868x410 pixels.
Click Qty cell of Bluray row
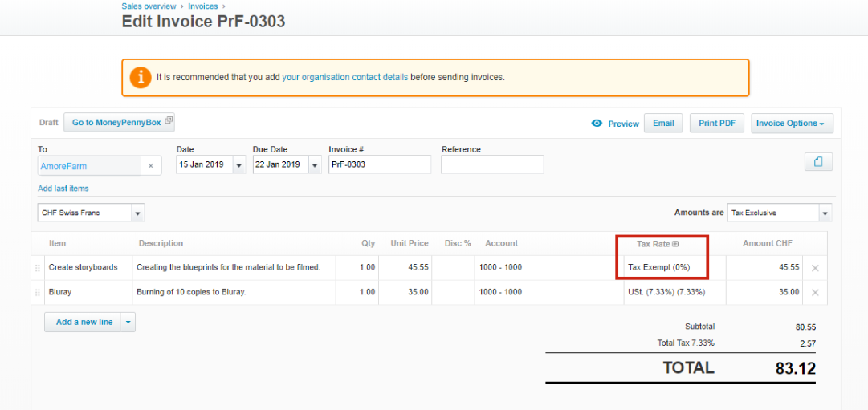pyautogui.click(x=357, y=293)
